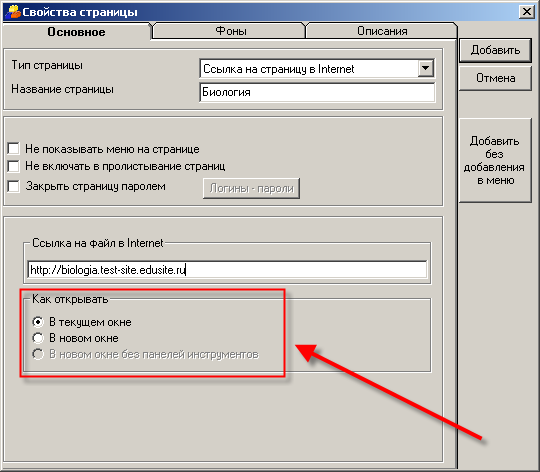
Task: Expand the Тип страницы dropdown arrow
Action: pos(425,68)
